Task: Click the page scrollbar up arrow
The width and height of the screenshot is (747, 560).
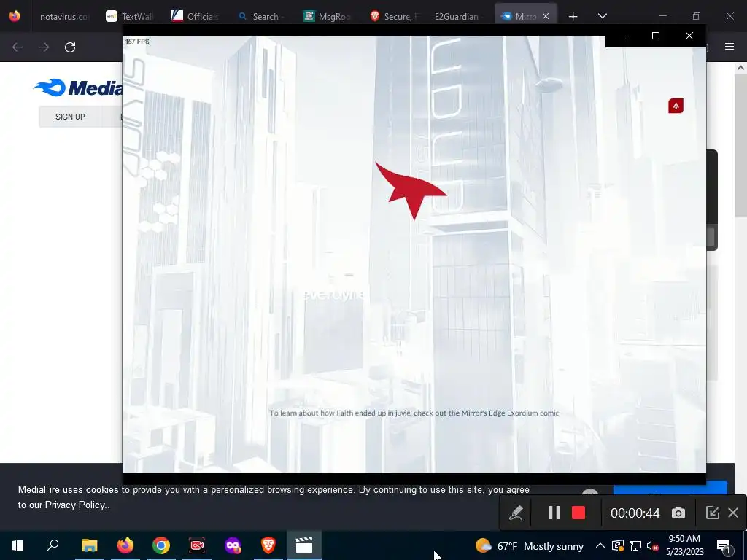Action: (x=740, y=68)
